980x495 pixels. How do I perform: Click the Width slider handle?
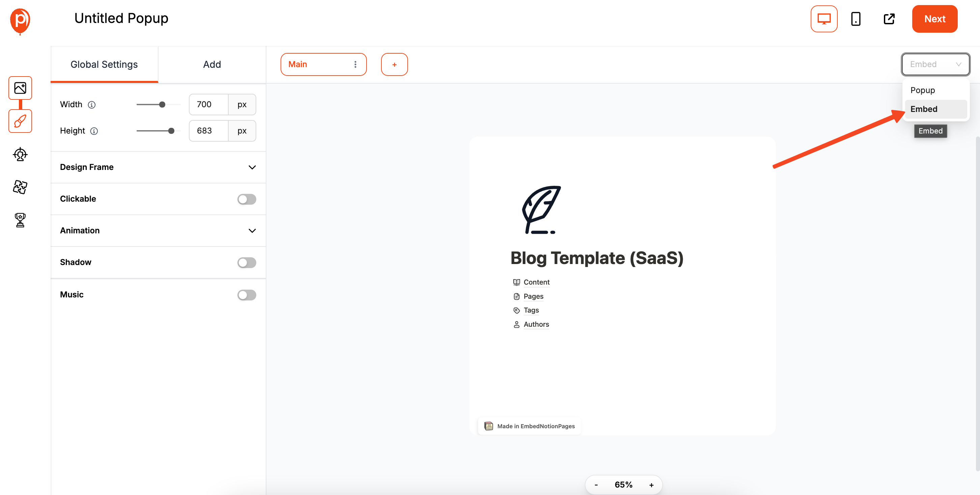pyautogui.click(x=162, y=105)
